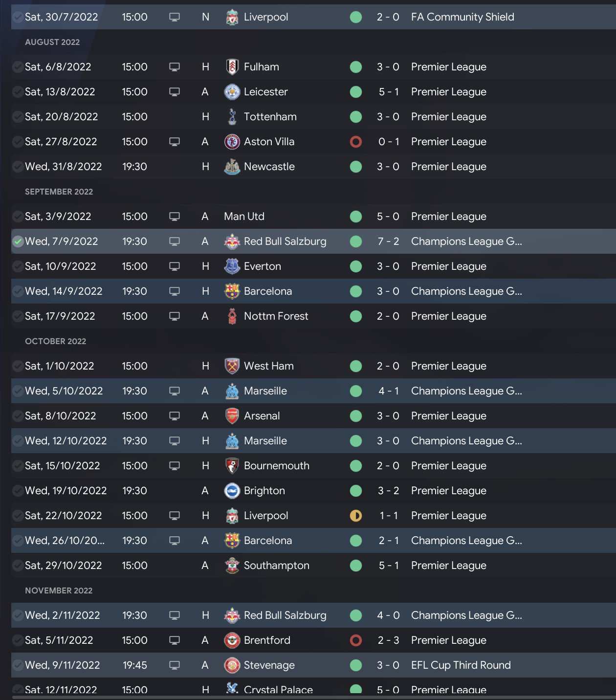Click the Barcelona badge on 14/9/2022 fixture

[232, 291]
